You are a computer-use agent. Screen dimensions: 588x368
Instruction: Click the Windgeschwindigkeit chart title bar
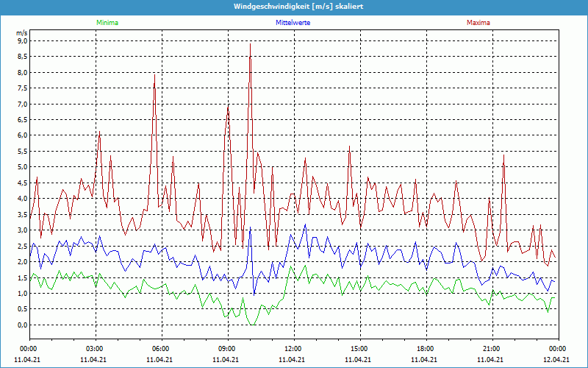pos(294,7)
